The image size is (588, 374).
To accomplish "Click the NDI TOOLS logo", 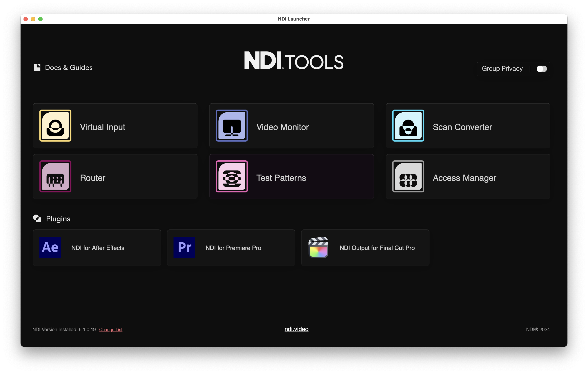I will click(294, 60).
